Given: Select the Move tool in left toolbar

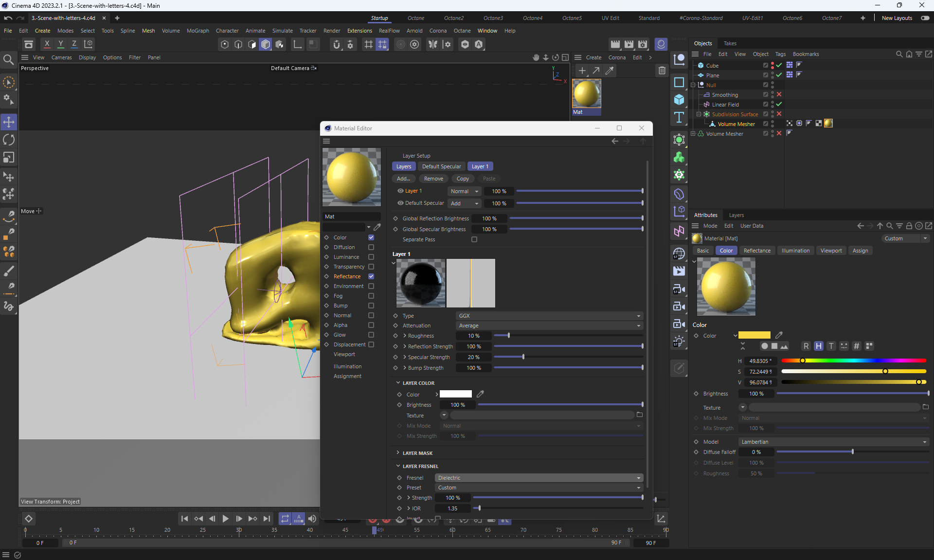Looking at the screenshot, I should (x=9, y=122).
